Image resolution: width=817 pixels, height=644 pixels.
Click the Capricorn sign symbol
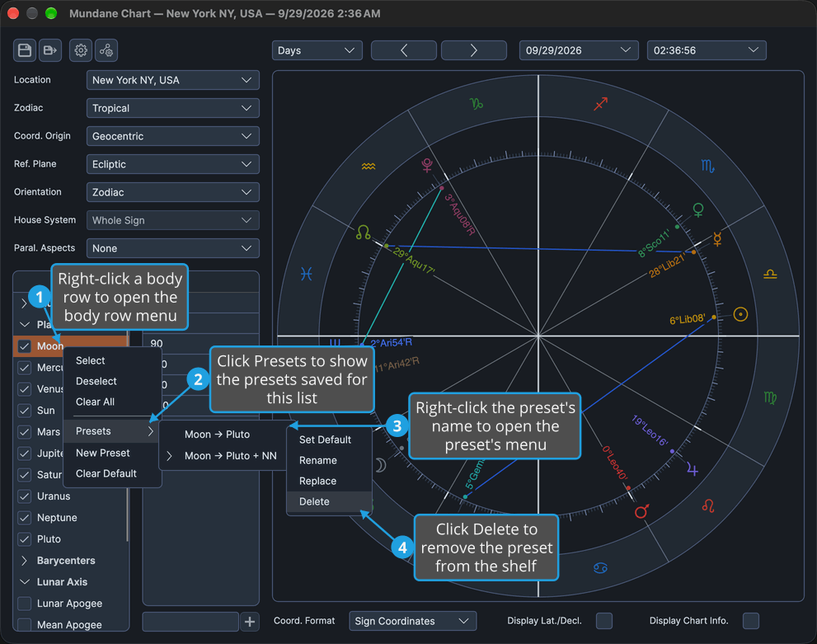point(477,104)
